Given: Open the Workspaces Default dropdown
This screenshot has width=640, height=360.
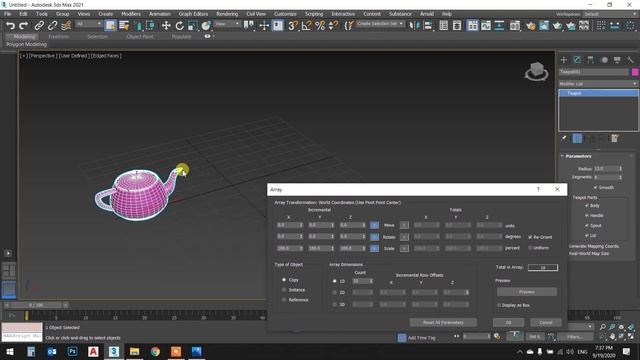Looking at the screenshot, I should (610, 14).
